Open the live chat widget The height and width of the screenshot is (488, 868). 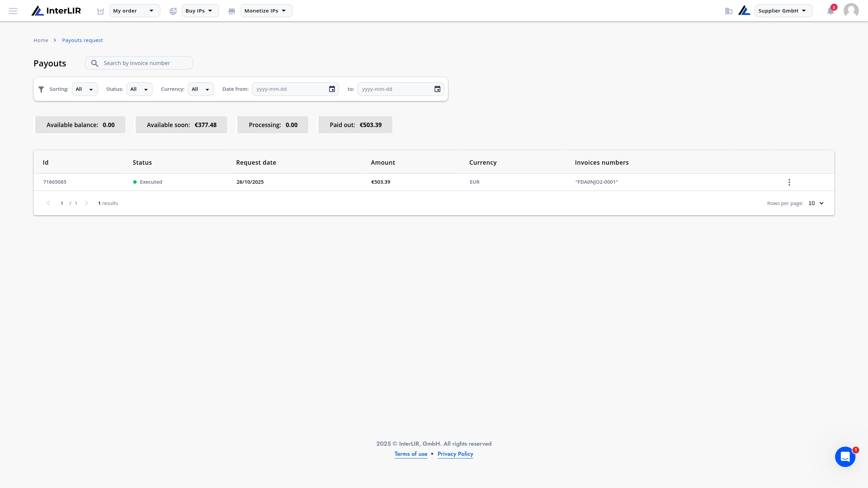(845, 457)
